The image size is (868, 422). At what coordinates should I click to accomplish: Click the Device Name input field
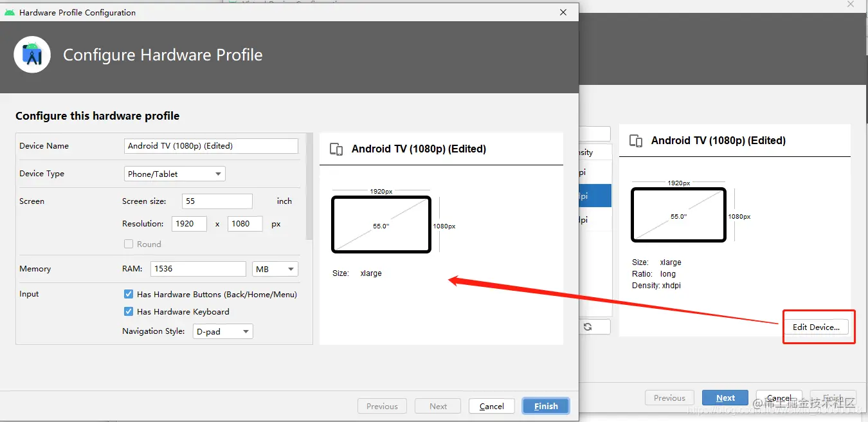[x=211, y=146]
